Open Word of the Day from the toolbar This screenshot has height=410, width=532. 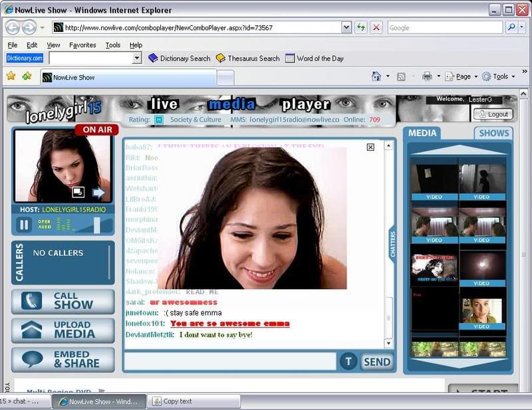(315, 58)
